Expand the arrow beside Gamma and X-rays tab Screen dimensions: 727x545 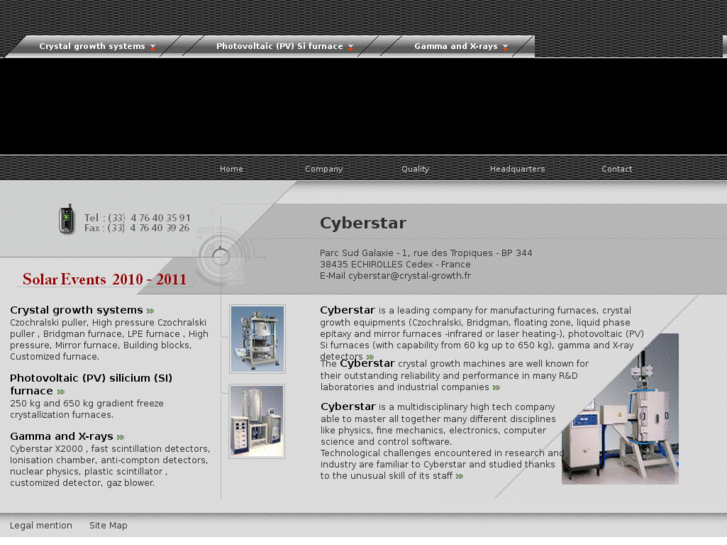tap(505, 47)
